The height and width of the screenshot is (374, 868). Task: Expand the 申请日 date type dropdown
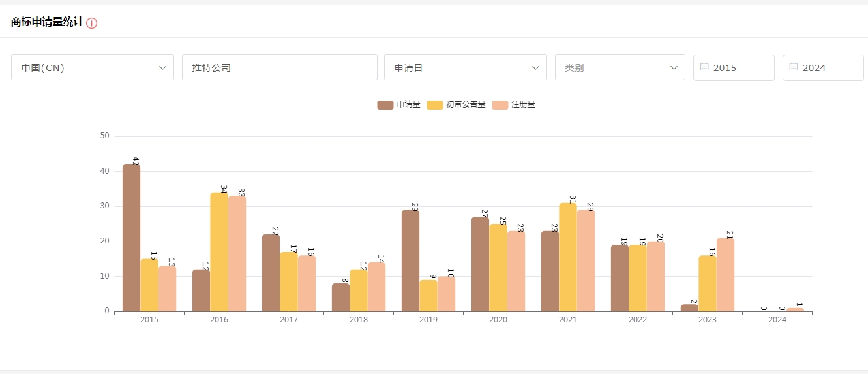tap(465, 67)
